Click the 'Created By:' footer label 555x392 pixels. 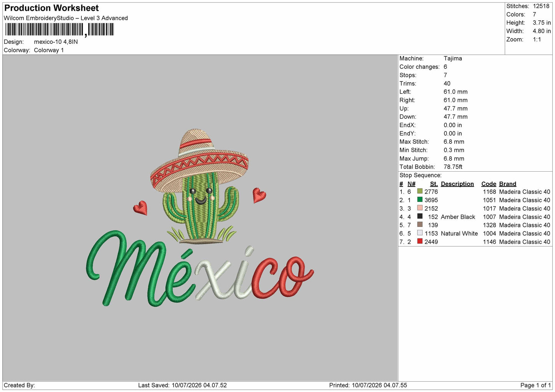pos(19,385)
